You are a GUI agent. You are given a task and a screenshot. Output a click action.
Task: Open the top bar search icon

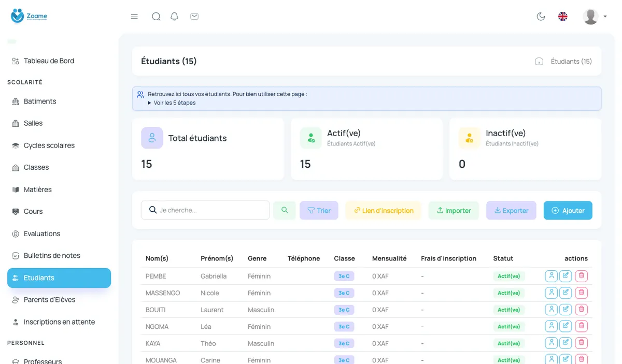coord(156,17)
